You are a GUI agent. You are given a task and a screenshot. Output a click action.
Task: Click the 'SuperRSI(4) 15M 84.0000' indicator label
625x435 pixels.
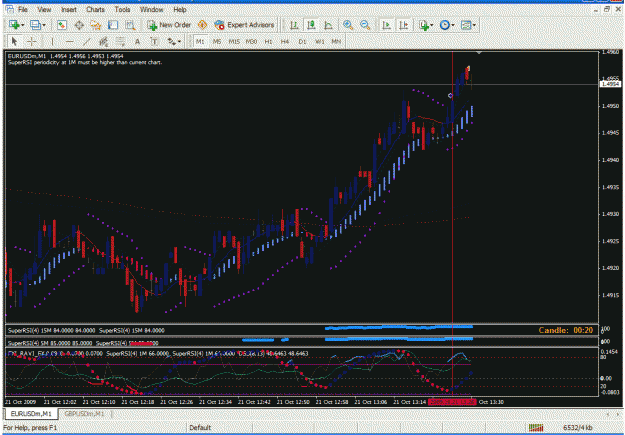click(x=132, y=331)
